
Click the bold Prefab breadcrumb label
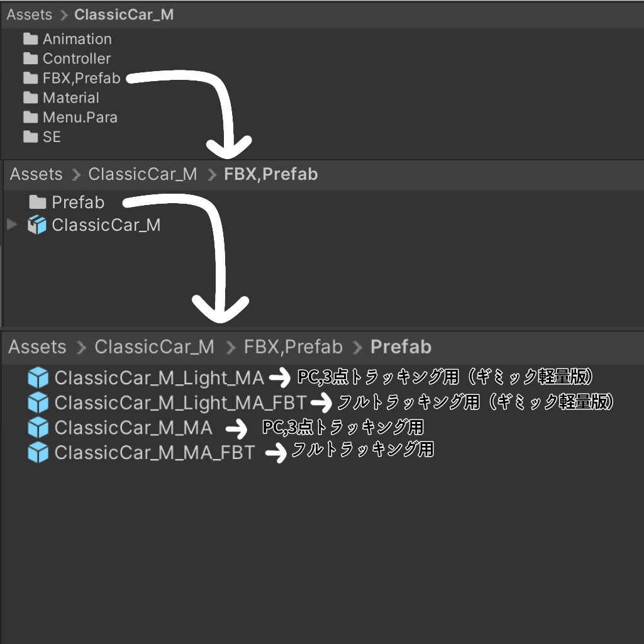click(x=401, y=347)
